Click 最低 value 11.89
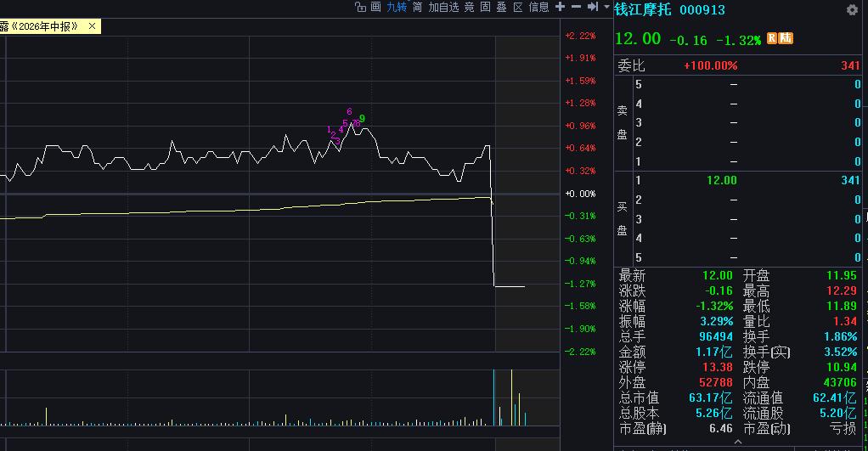Screen dimensions: 868x451 tap(842, 306)
